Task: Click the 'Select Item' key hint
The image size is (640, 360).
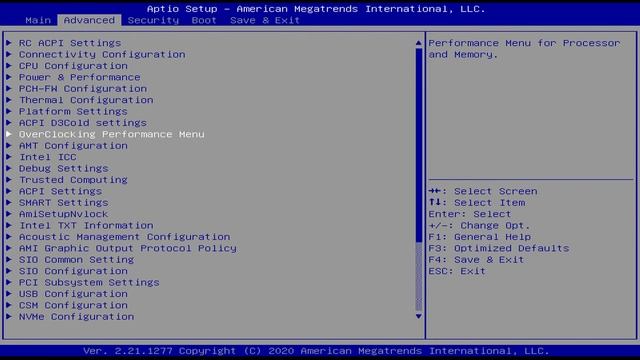Action: pos(477,203)
